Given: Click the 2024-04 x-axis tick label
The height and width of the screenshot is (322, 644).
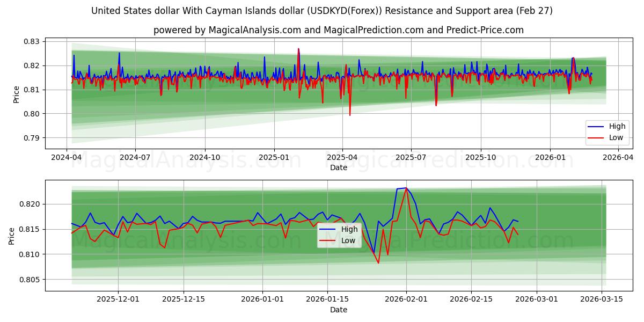Looking at the screenshot, I should point(66,158).
